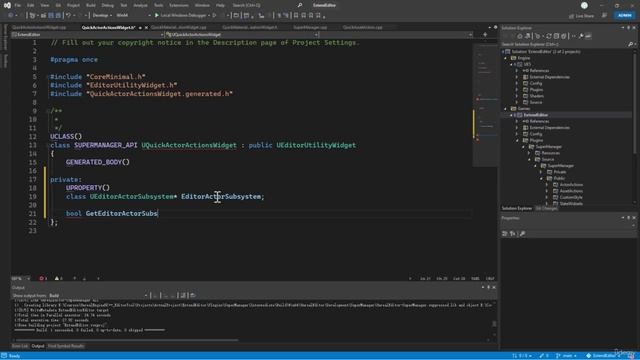Open the UQuickActorActionsWidget class dropdown
The height and width of the screenshot is (360, 640).
click(242, 35)
